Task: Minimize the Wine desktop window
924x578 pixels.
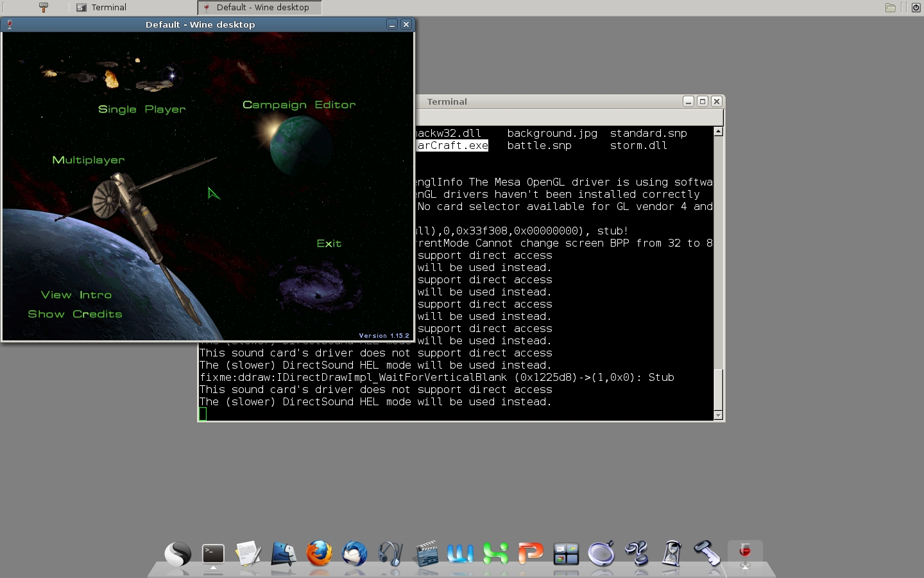Action: 392,24
